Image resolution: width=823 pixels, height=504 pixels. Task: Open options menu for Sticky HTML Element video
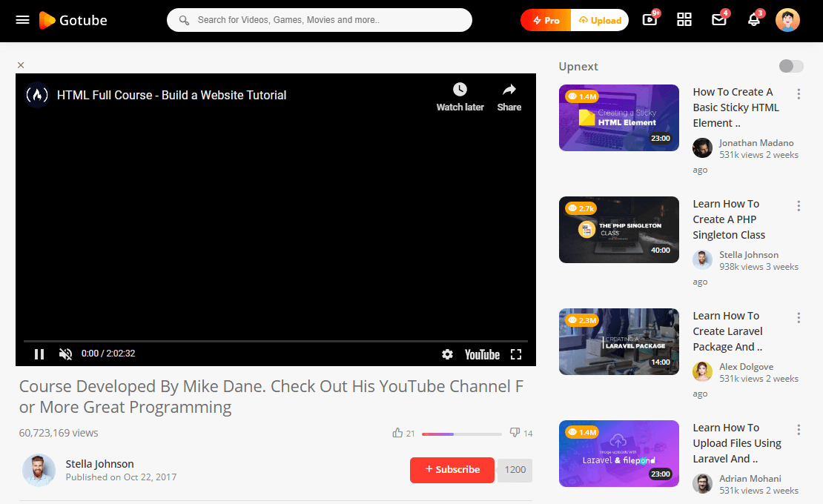point(799,94)
